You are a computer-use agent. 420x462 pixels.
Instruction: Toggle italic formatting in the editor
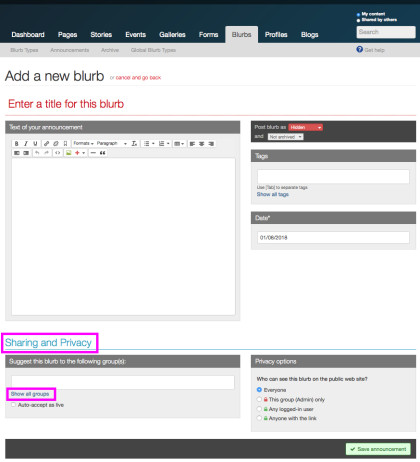tap(26, 144)
